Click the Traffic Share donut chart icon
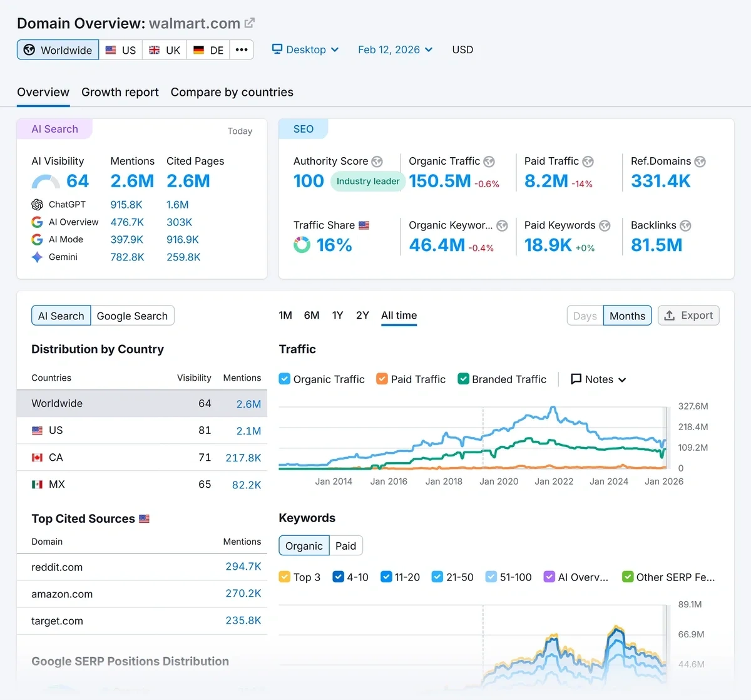This screenshot has height=700, width=751. pos(302,245)
